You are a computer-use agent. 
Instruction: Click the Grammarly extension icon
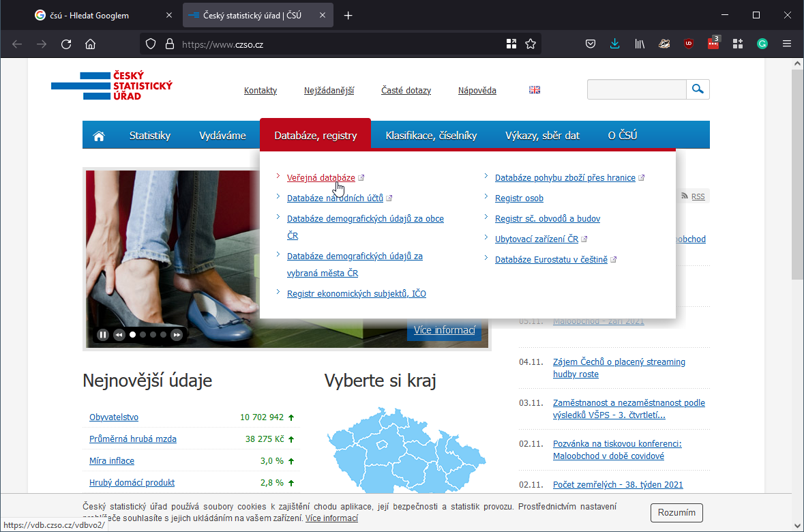[x=762, y=43]
